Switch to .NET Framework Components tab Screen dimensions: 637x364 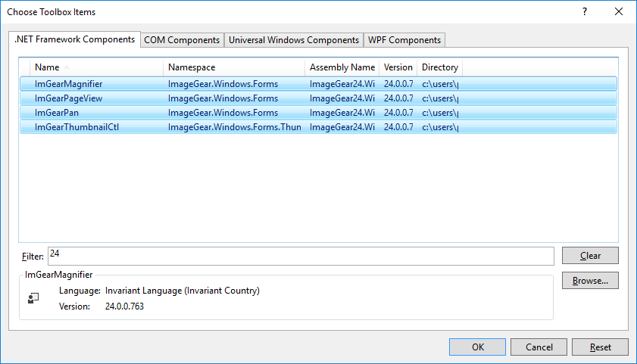(x=75, y=39)
